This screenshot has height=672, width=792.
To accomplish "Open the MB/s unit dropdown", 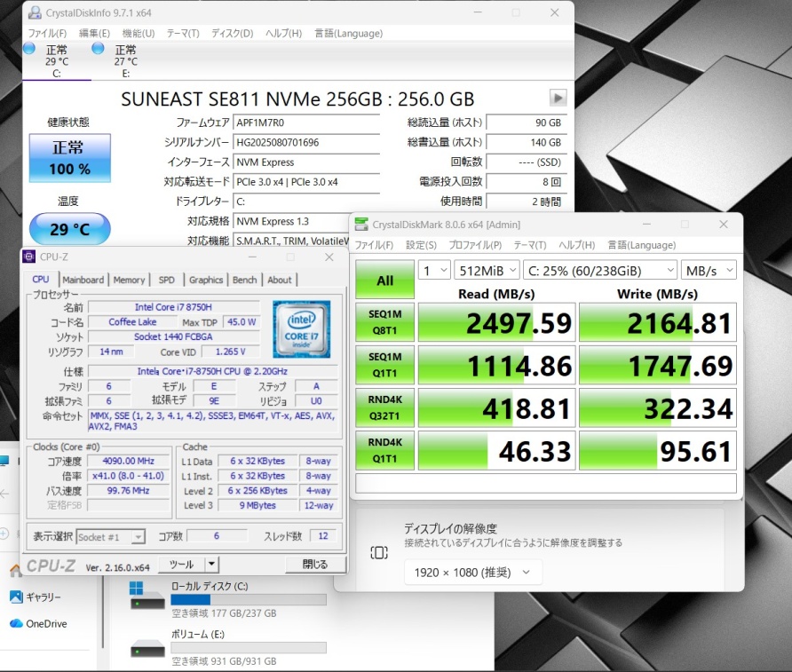I will 709,271.
